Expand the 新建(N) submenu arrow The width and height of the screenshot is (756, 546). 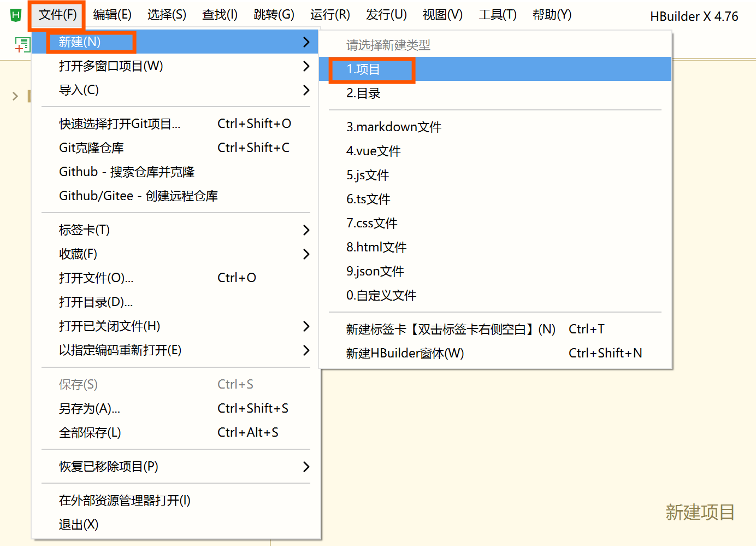click(306, 42)
